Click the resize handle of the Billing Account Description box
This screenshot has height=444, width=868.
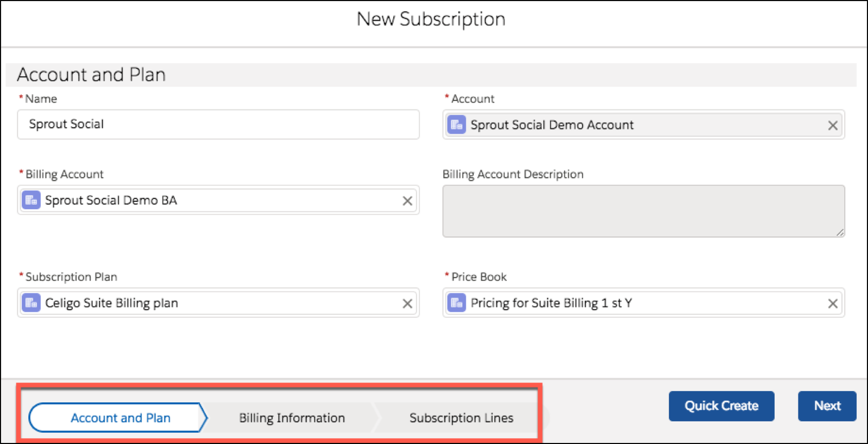click(840, 232)
